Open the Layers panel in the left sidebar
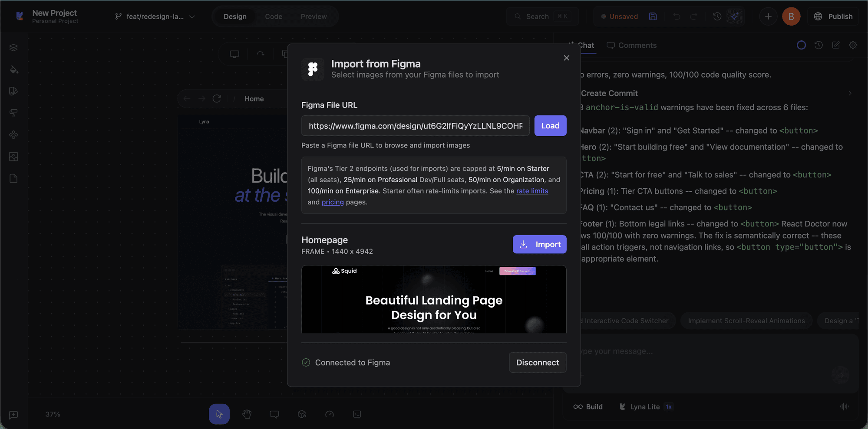This screenshot has height=429, width=868. click(x=13, y=47)
